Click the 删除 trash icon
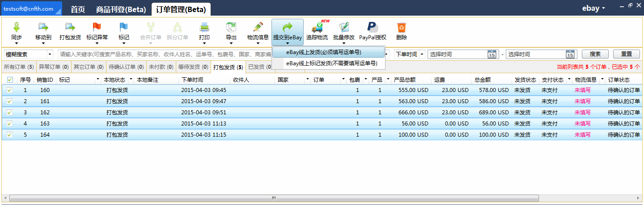The image size is (644, 205). click(x=402, y=27)
